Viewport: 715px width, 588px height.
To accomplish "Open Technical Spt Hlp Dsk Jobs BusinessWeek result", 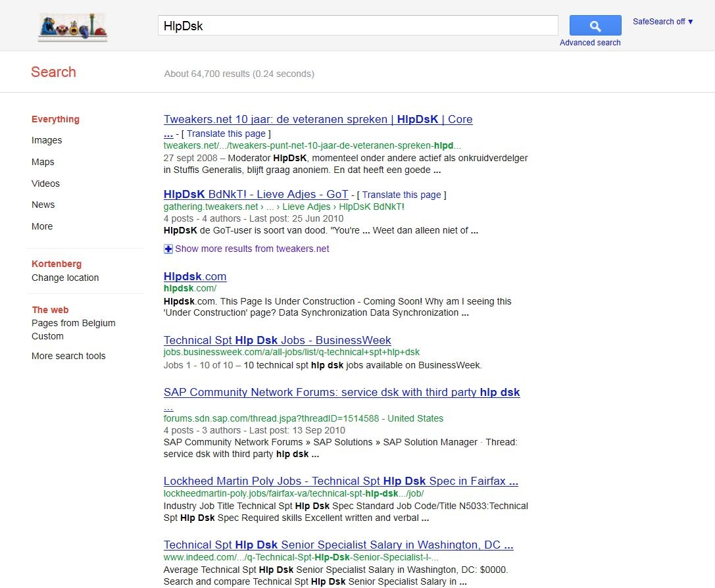I will click(x=277, y=340).
